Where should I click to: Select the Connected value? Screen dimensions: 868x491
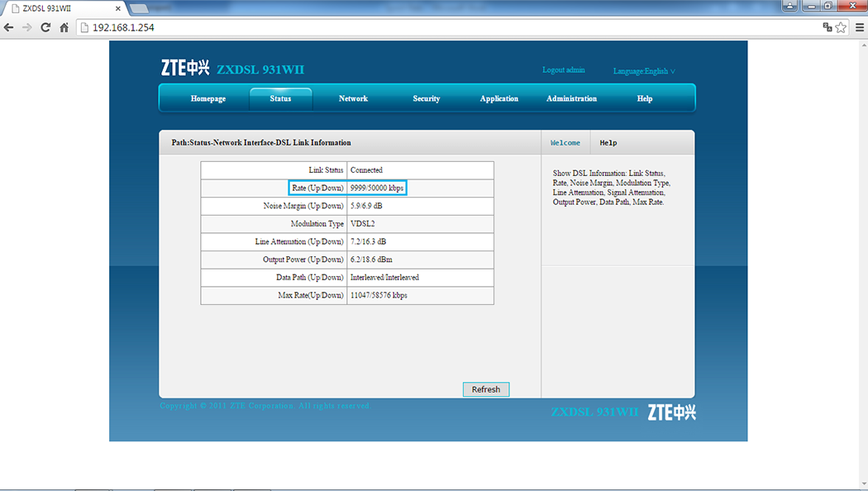(366, 170)
